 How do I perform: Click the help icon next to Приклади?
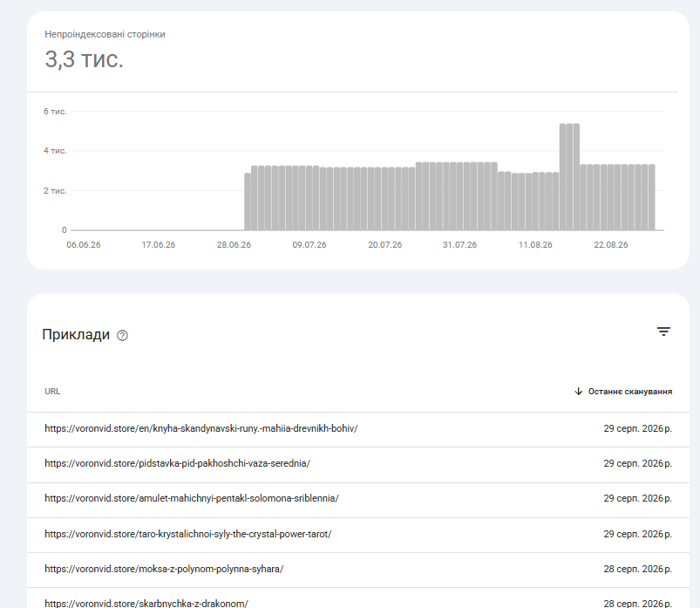122,336
